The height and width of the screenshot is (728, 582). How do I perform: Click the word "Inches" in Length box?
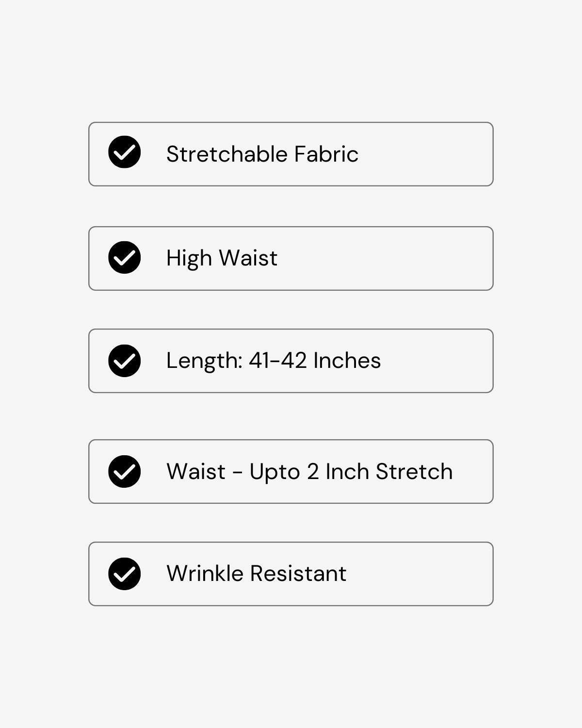point(347,361)
